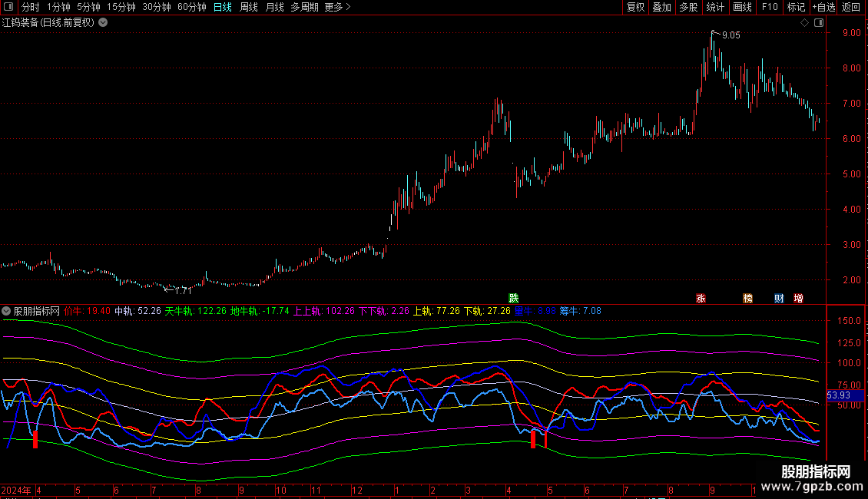Viewport: 868px width, 499px height.
Task: Click the blue 财 event marker
Action: pyautogui.click(x=779, y=298)
